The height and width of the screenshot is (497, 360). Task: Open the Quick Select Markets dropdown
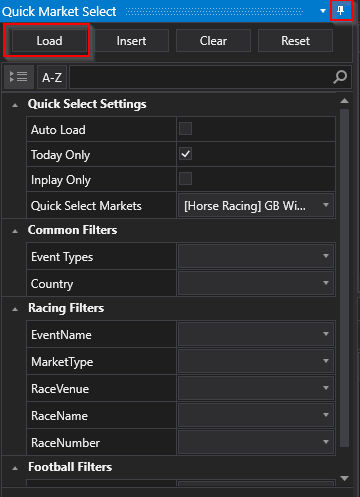[256, 205]
